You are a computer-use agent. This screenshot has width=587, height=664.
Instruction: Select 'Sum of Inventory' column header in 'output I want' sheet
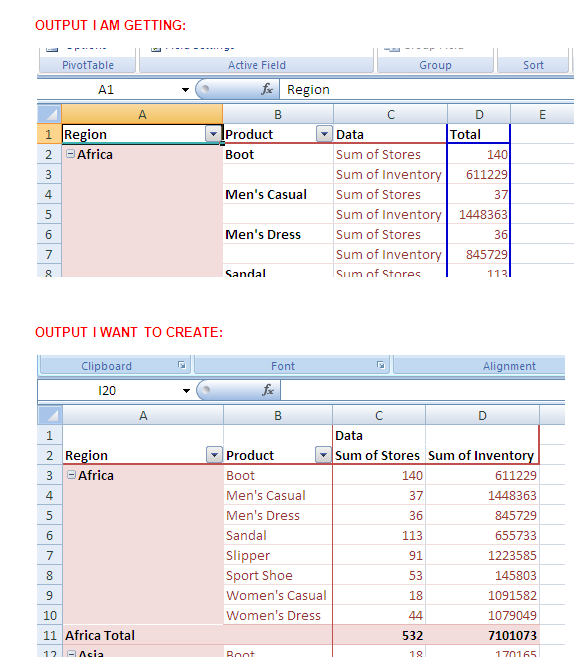pyautogui.click(x=482, y=456)
